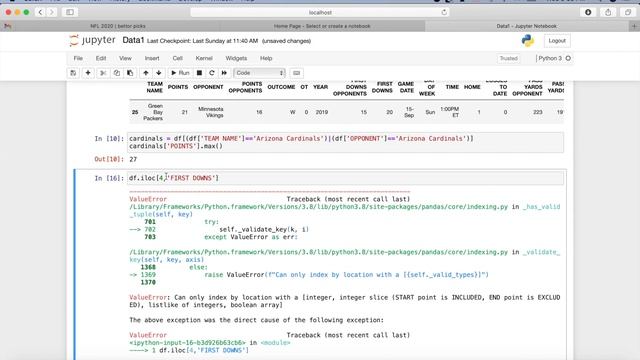Click the GAME DATE column header

(x=406, y=87)
